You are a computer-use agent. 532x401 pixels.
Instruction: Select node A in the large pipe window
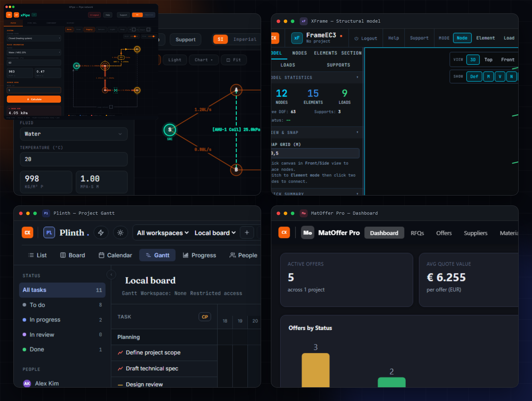pos(236,90)
